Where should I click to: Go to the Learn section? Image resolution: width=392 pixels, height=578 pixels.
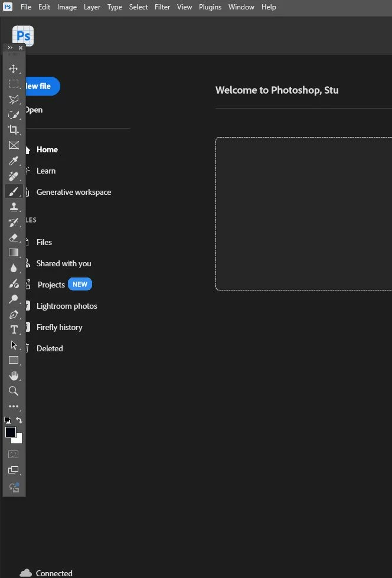[x=45, y=171]
